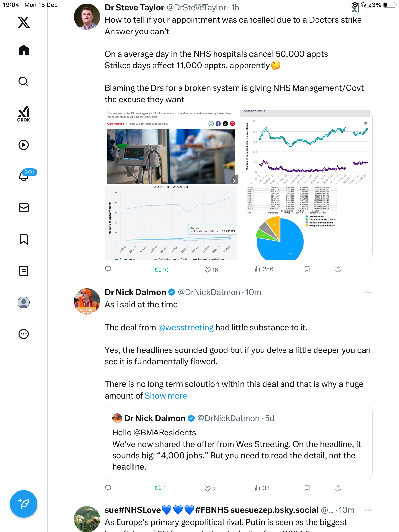Open Bookmarks in the left sidebar
This screenshot has height=532, width=399.
point(24,239)
